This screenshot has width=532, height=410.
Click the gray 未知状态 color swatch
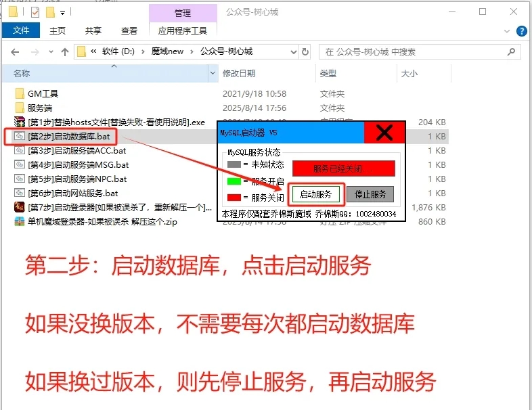click(234, 164)
